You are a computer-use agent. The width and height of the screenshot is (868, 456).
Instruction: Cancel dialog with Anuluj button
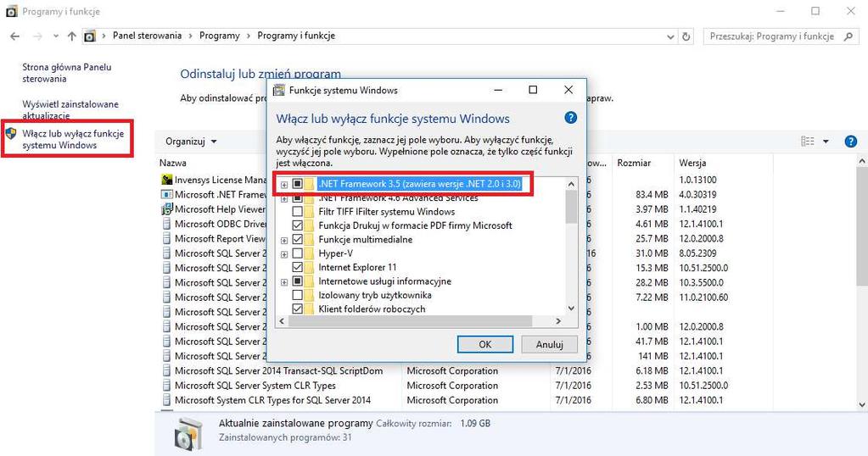coord(549,344)
